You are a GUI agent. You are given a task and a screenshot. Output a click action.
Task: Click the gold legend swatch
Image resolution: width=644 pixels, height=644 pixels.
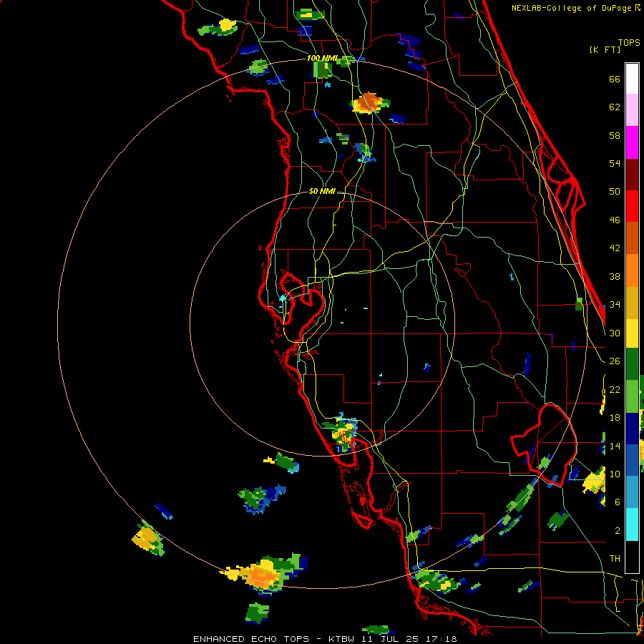(632, 303)
